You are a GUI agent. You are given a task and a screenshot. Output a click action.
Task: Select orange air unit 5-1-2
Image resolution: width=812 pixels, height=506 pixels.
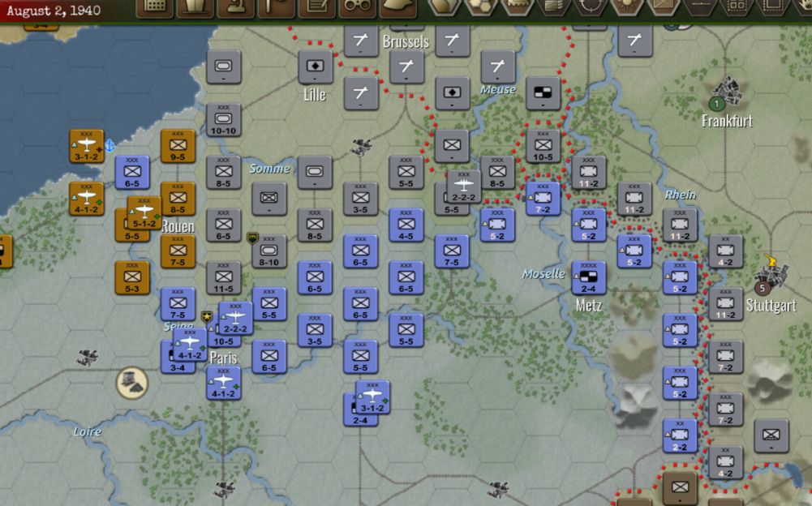[144, 213]
